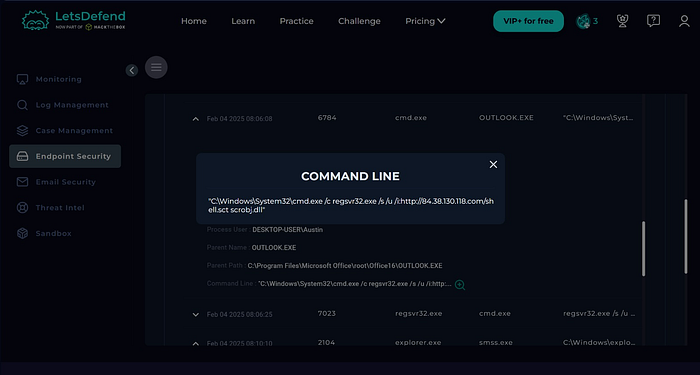Expand the Pricing dropdown
This screenshot has width=700, height=375.
tap(425, 21)
